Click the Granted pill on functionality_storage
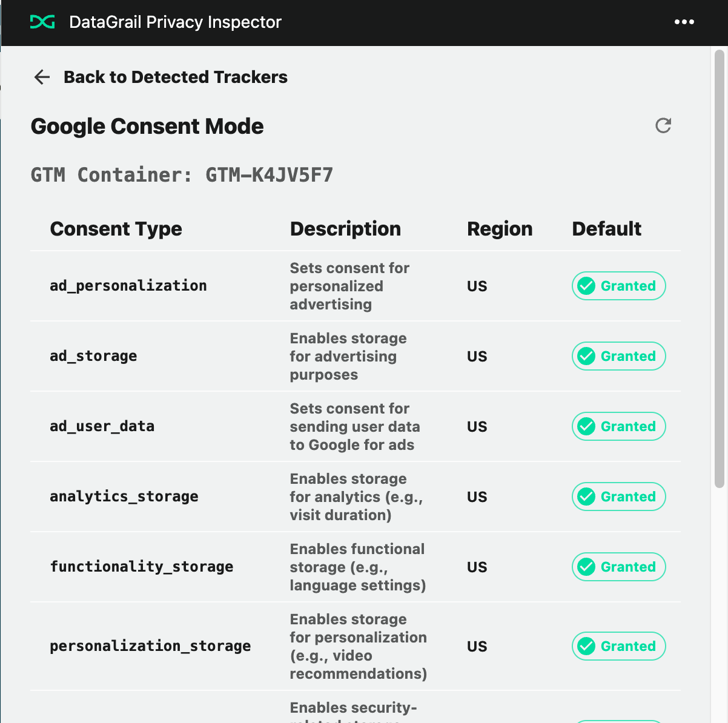 click(x=618, y=567)
